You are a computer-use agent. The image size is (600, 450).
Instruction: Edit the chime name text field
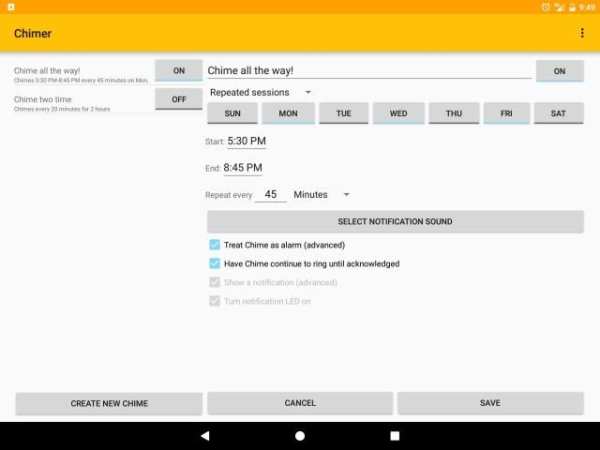tap(369, 70)
